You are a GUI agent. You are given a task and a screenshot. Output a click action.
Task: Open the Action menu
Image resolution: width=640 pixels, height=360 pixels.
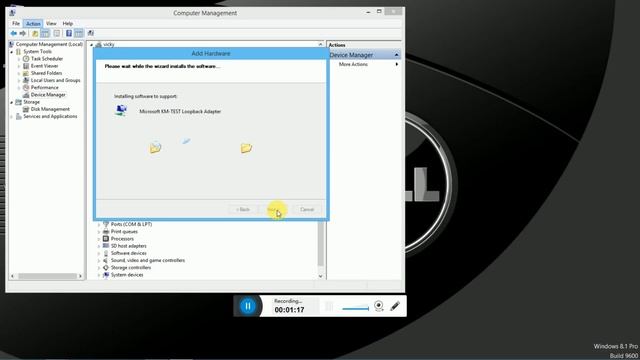(33, 24)
